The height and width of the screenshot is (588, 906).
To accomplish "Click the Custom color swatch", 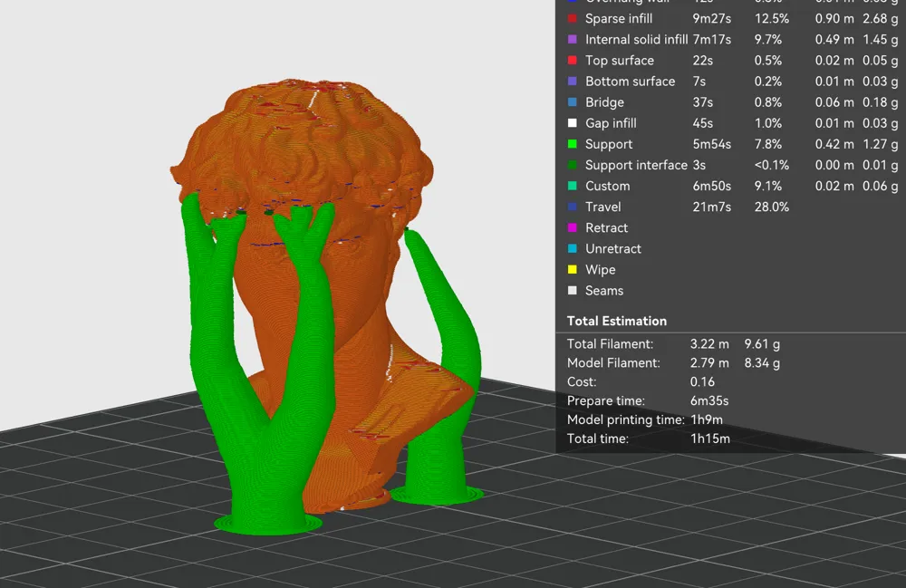I will pyautogui.click(x=572, y=186).
